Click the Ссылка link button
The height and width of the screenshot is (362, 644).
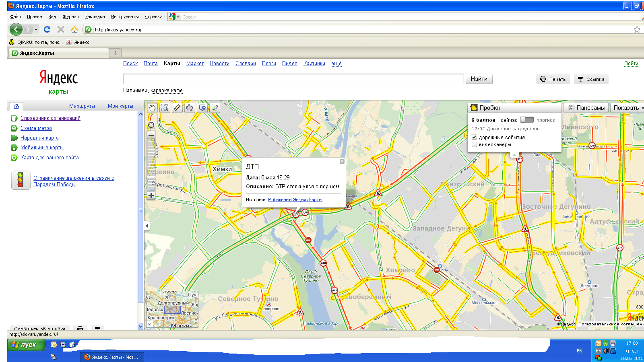coord(591,79)
